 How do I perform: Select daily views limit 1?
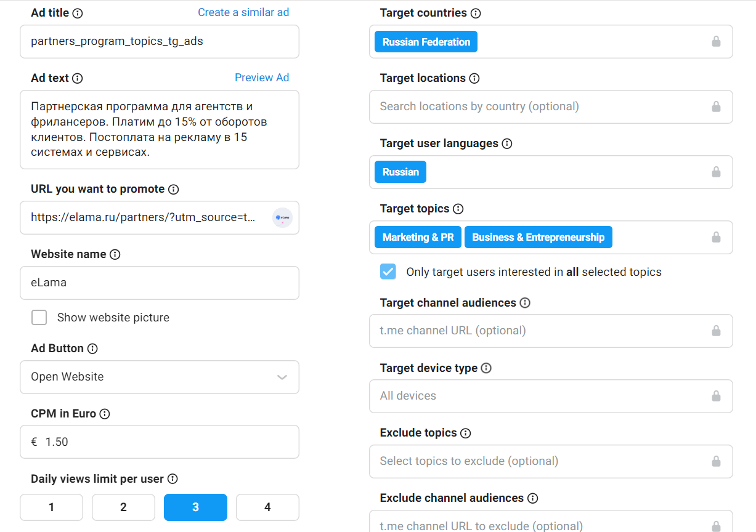[51, 507]
